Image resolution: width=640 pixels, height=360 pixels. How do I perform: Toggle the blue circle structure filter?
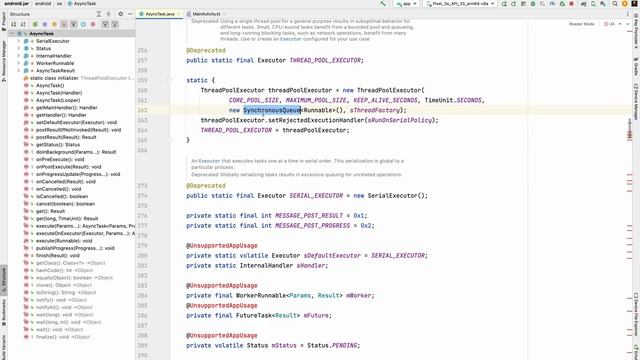(83, 24)
